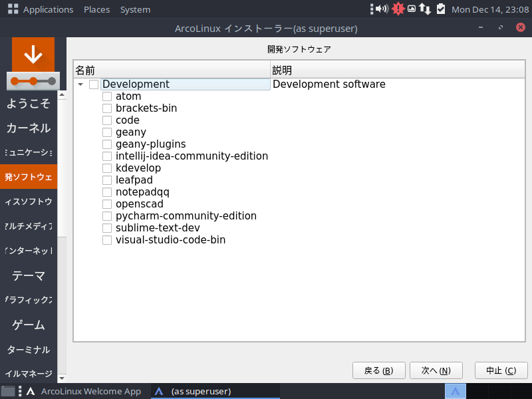Enable geany-plugins checkbox
The width and height of the screenshot is (532, 399).
click(x=107, y=144)
